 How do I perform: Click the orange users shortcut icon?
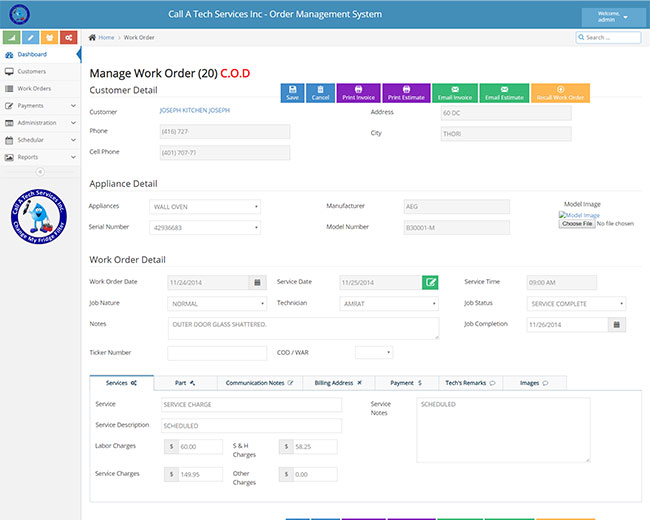coord(49,38)
